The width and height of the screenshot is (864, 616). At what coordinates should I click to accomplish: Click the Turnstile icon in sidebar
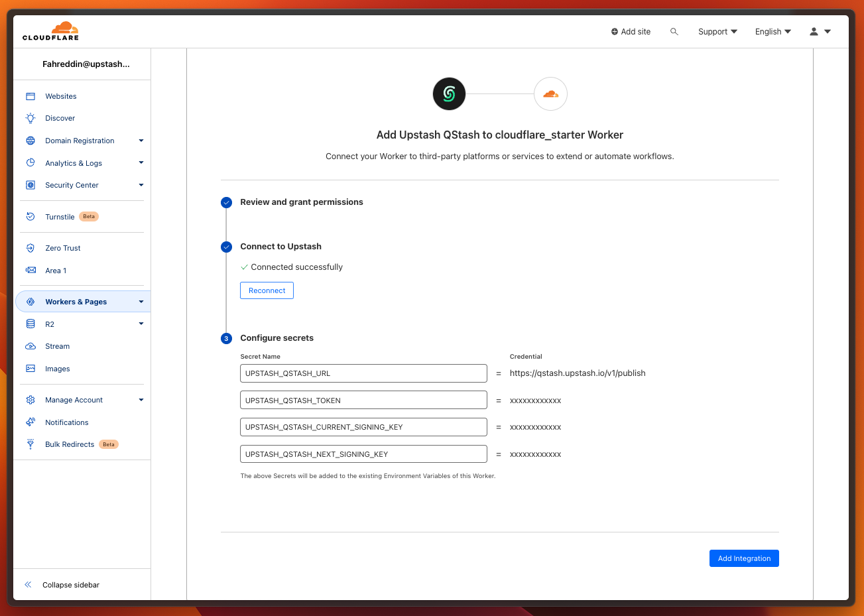(31, 217)
